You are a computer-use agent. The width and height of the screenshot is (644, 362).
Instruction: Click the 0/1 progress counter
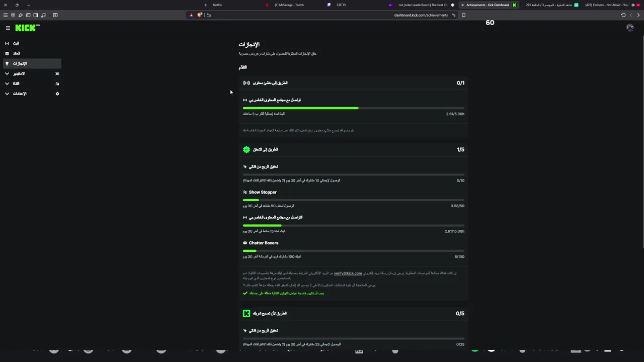point(460,83)
